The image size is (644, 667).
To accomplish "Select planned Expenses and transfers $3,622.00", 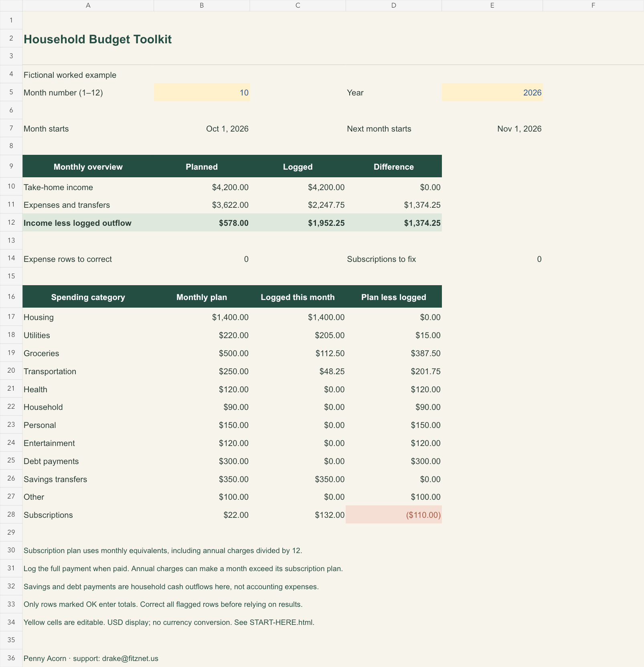I will click(x=202, y=205).
